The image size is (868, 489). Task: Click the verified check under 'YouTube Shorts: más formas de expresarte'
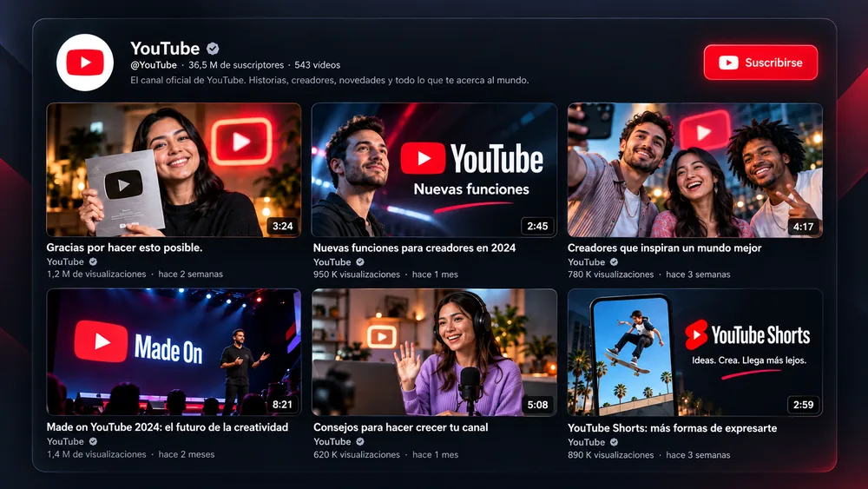pos(614,442)
